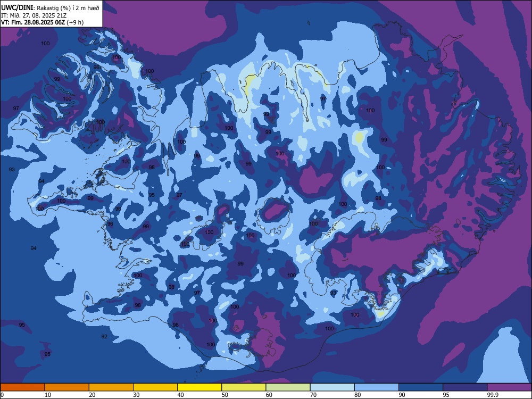Choose the 80–90 light blue legend swatch

coord(377,387)
